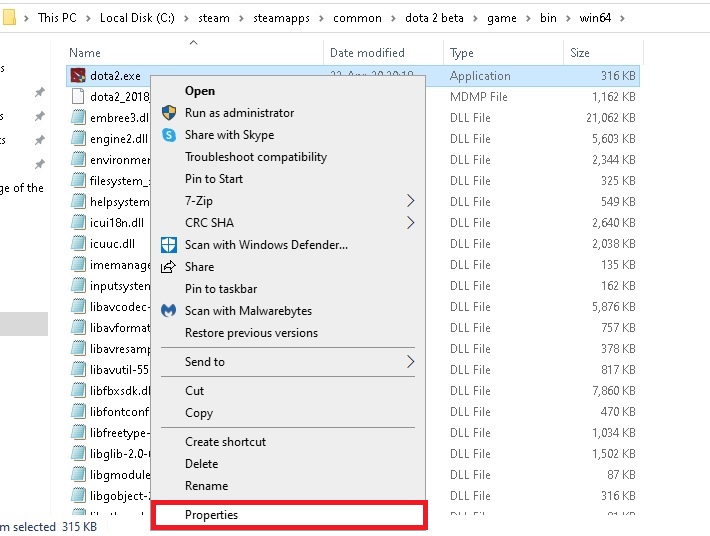
Task: Sort by the Size column header
Action: [x=603, y=53]
